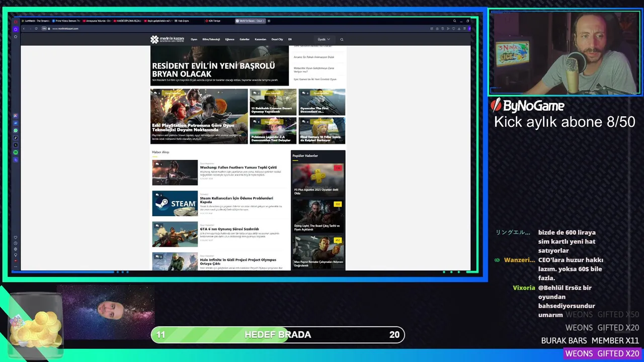Switch to the Prime Video browser tab
Screen dimensions: 644x362
(x=66, y=21)
